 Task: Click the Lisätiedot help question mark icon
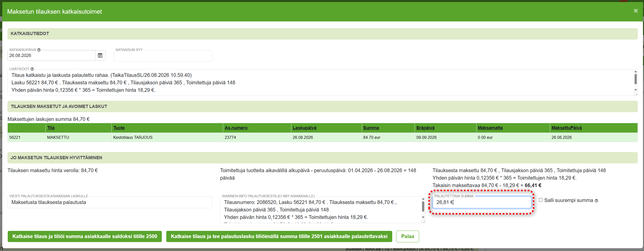pos(32,69)
